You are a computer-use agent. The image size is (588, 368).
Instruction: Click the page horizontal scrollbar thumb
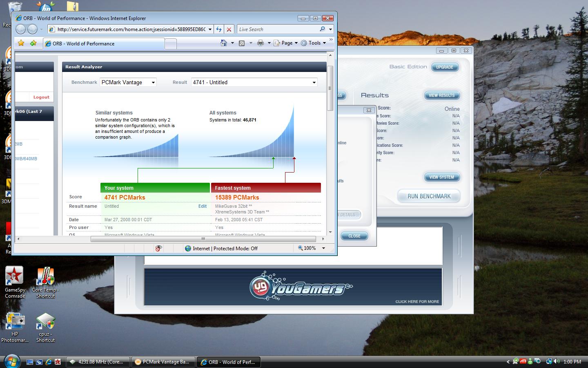click(x=203, y=239)
